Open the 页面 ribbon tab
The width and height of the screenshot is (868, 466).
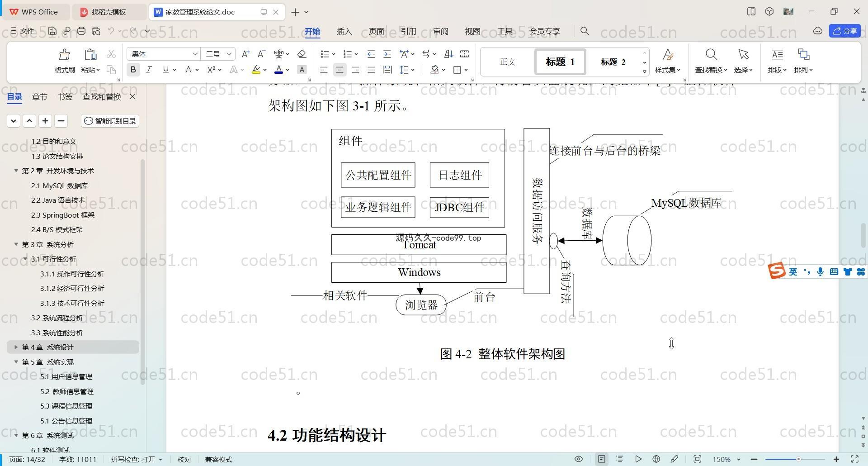coord(376,31)
